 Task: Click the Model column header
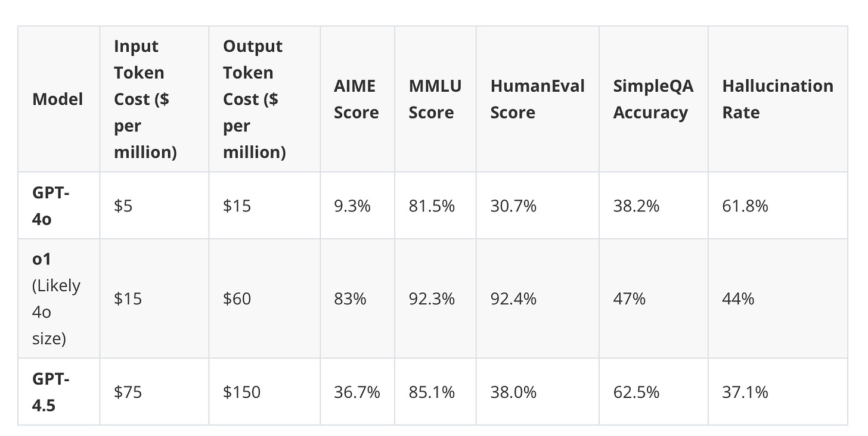tap(58, 99)
